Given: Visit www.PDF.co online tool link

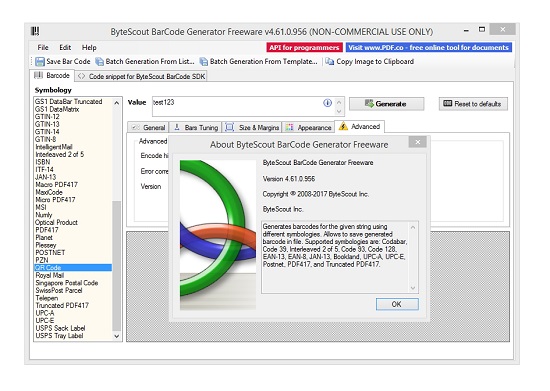Looking at the screenshot, I should (429, 48).
